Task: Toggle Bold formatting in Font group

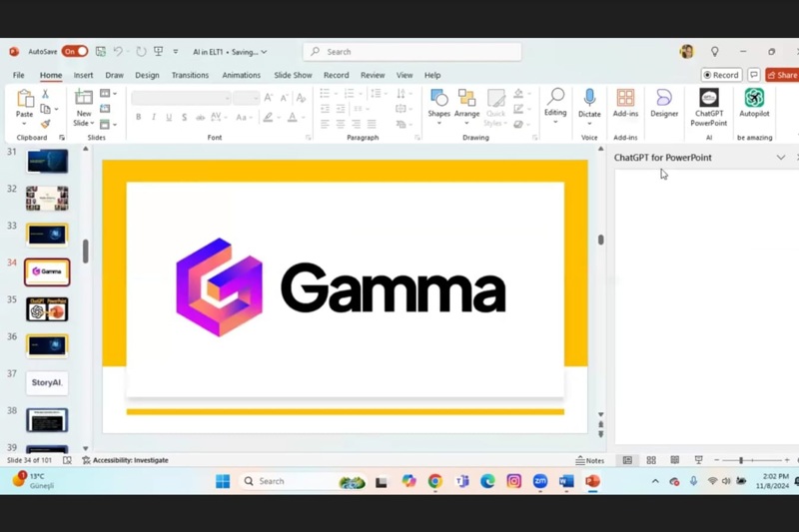Action: [x=138, y=117]
